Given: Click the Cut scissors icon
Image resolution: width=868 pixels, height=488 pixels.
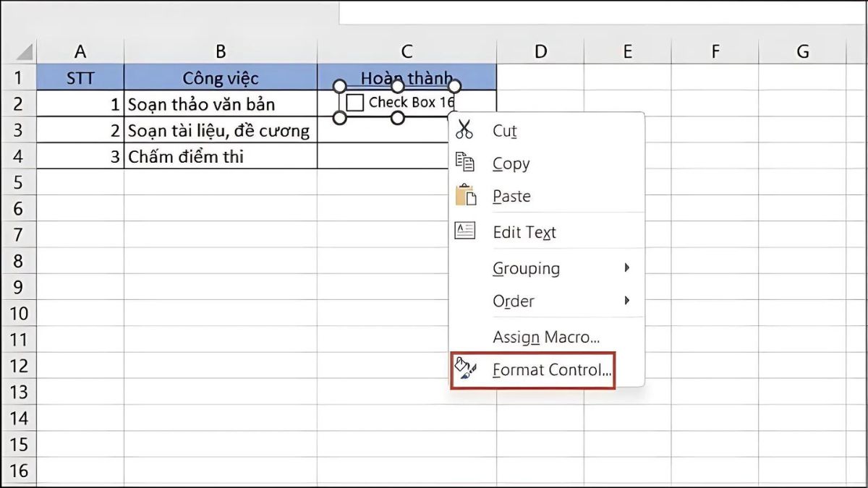Looking at the screenshot, I should tap(464, 129).
